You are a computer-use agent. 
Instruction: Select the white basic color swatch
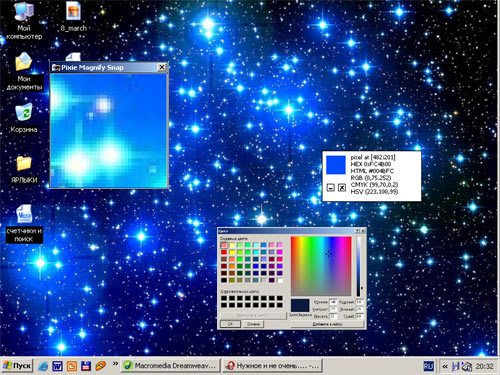pyautogui.click(x=280, y=280)
